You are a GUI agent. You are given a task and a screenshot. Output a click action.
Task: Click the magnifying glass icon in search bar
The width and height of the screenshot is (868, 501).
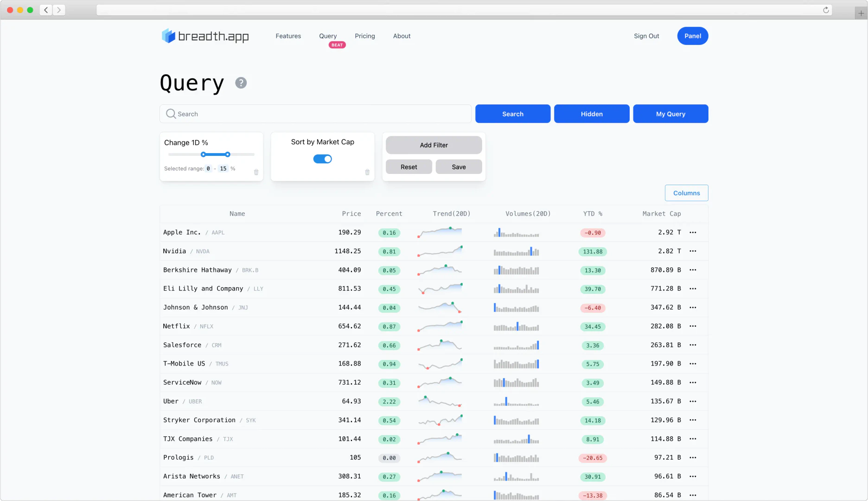tap(171, 114)
